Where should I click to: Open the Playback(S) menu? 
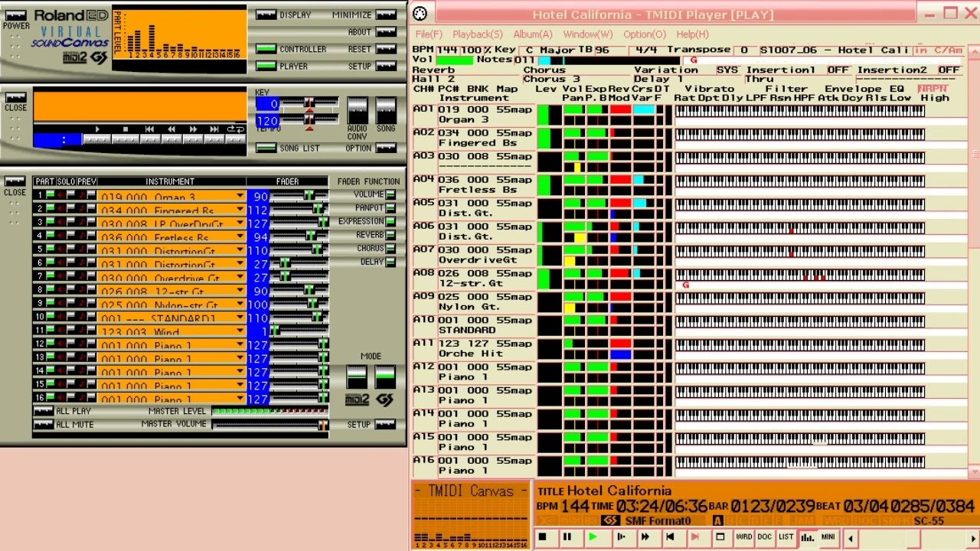[477, 34]
